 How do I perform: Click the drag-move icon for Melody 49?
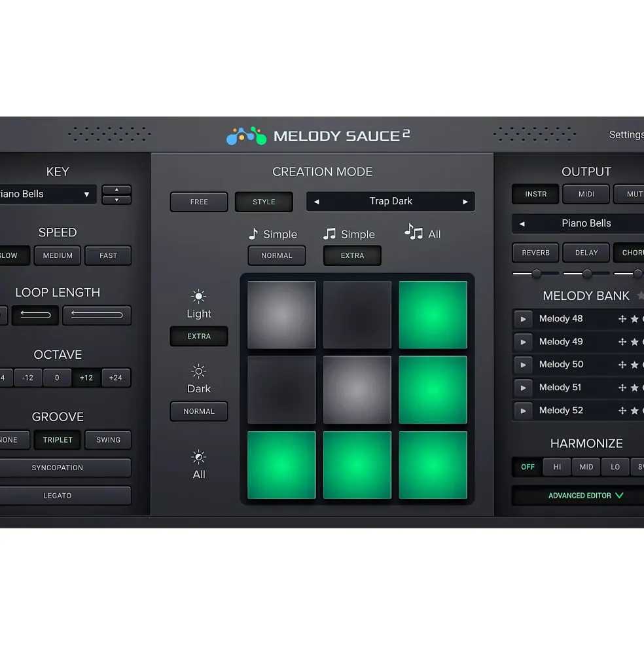click(622, 342)
